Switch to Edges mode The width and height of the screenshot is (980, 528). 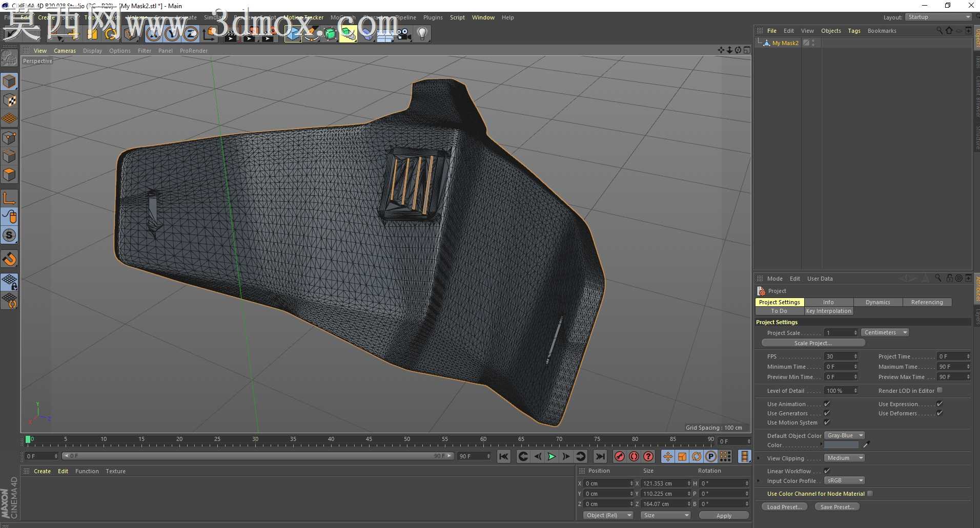point(9,156)
